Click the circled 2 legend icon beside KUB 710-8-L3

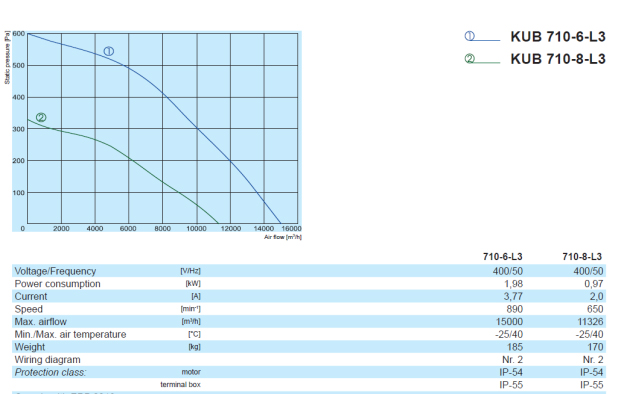click(470, 59)
